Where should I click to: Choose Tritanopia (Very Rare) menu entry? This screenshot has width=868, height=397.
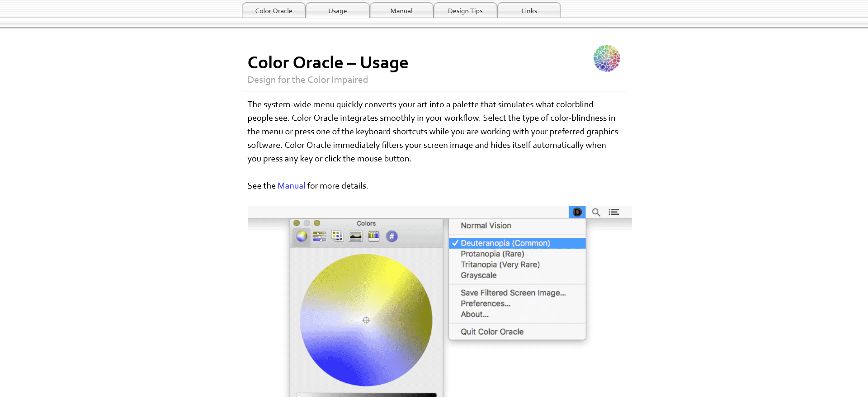[x=517, y=265]
